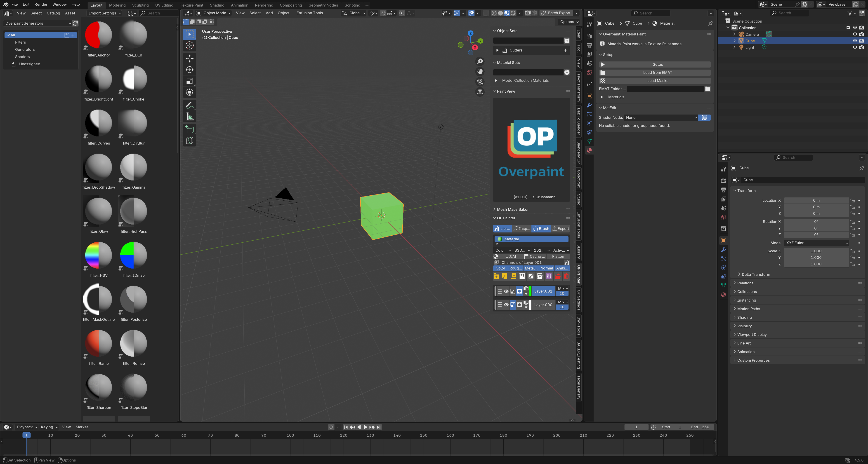Refresh the Overpaint Generators asset library

[x=75, y=23]
